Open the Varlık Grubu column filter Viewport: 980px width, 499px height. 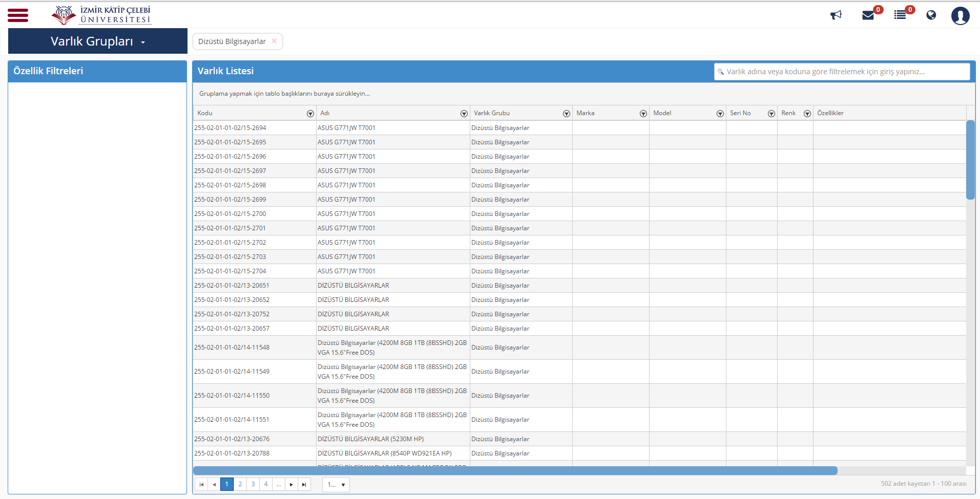(x=567, y=114)
